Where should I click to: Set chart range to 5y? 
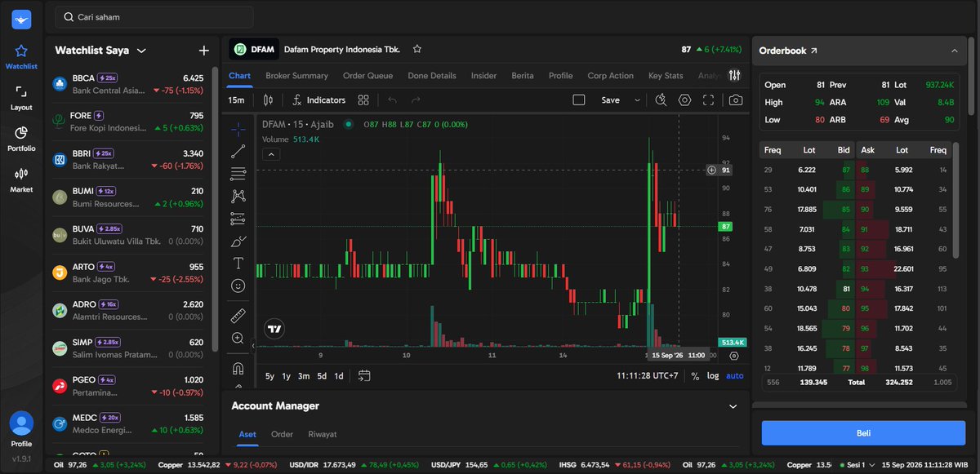[269, 376]
